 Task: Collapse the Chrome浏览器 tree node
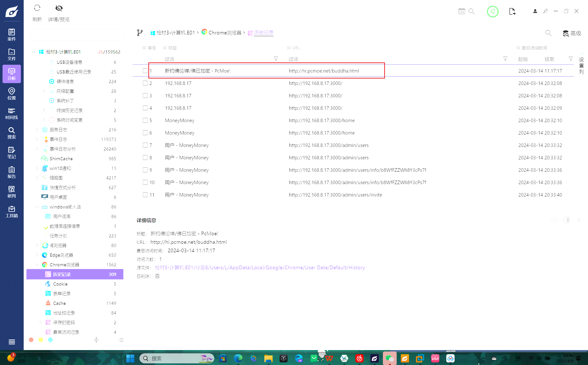37,265
